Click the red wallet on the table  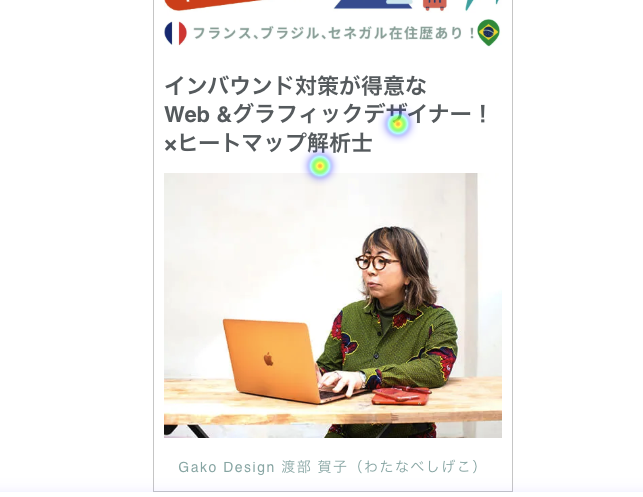(401, 397)
